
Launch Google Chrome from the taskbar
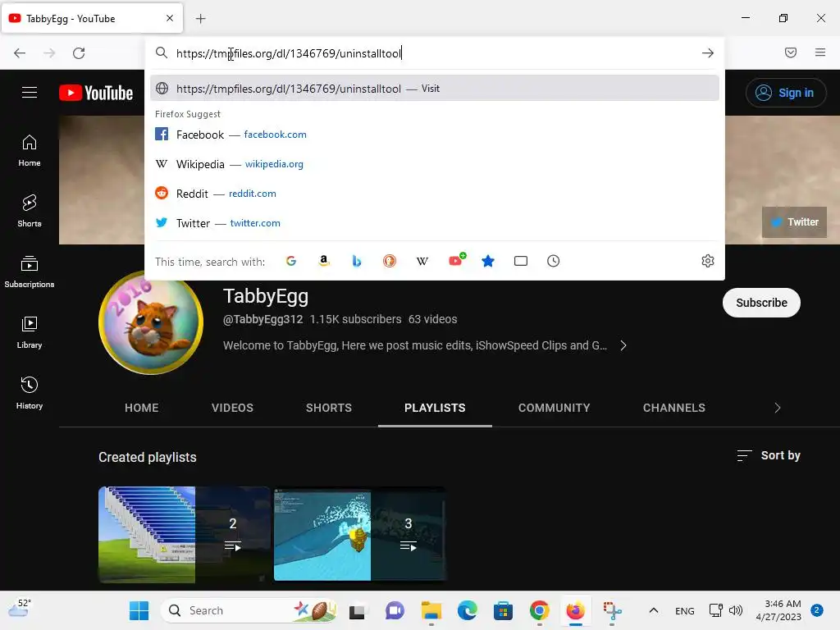click(x=540, y=610)
